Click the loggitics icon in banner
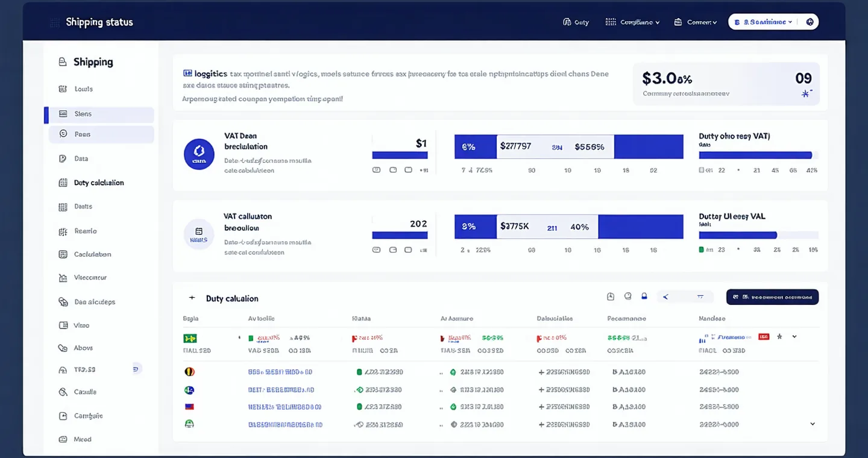The image size is (868, 458). pyautogui.click(x=187, y=74)
